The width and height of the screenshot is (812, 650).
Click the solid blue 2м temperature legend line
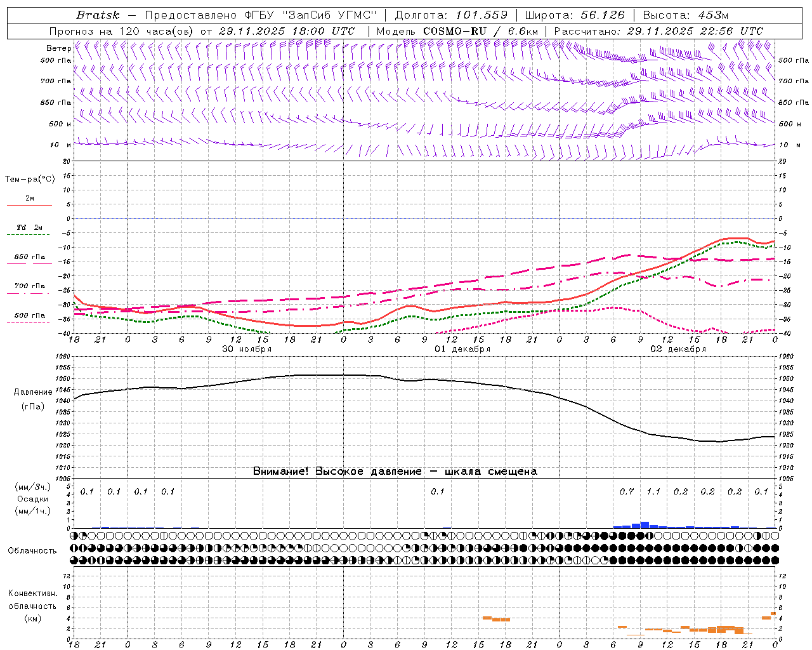tap(29, 206)
